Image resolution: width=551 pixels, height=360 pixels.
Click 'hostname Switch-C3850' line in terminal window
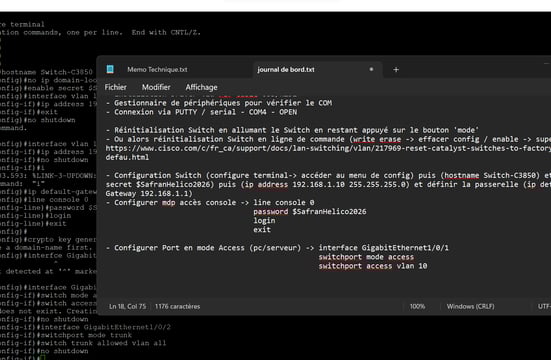[x=46, y=72]
